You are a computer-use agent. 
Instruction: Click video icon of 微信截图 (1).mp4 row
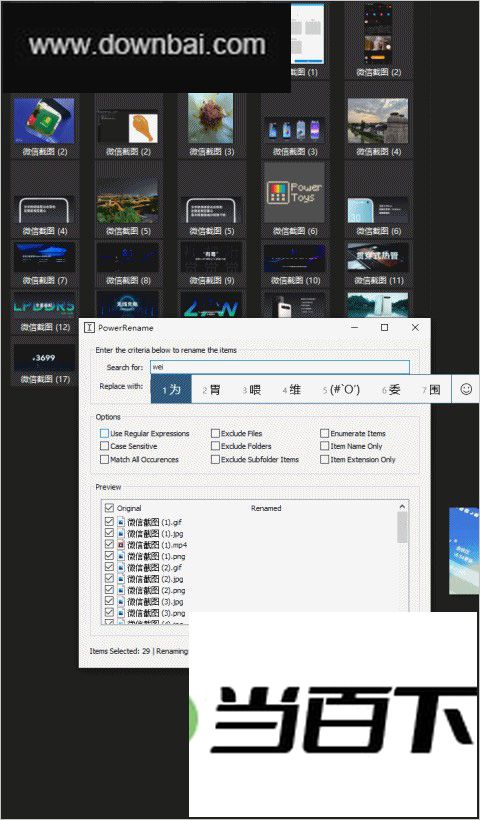click(x=121, y=544)
